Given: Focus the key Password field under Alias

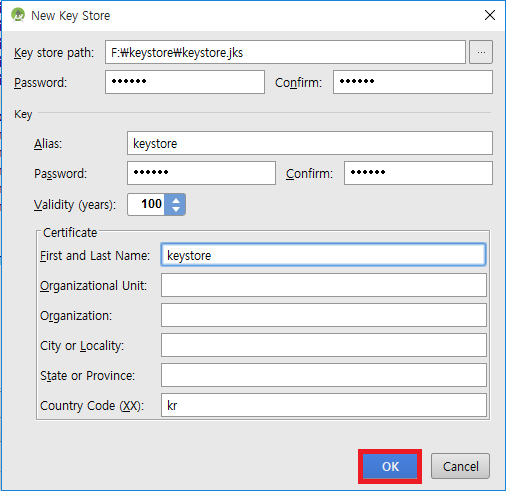Looking at the screenshot, I should tap(201, 173).
